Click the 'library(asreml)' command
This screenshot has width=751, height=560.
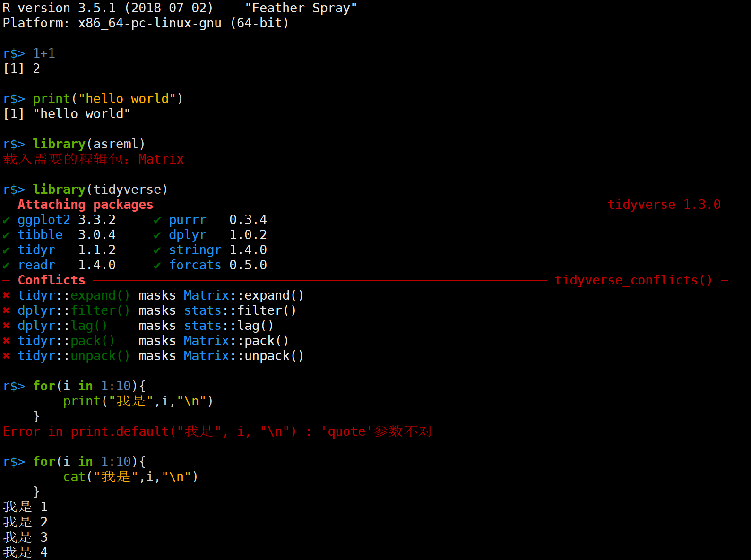pos(89,144)
